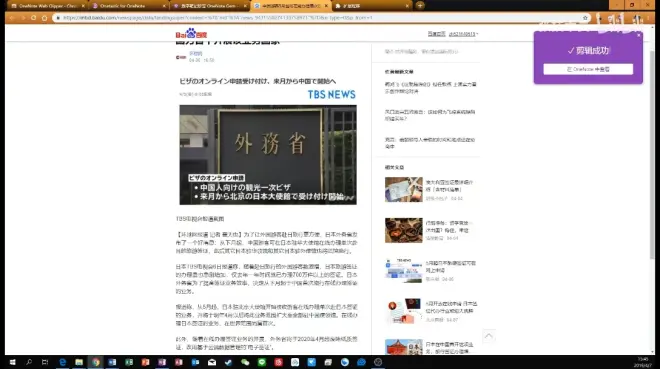Open related article with Japan temple thumbnail
This screenshot has width=660, height=369.
click(403, 347)
